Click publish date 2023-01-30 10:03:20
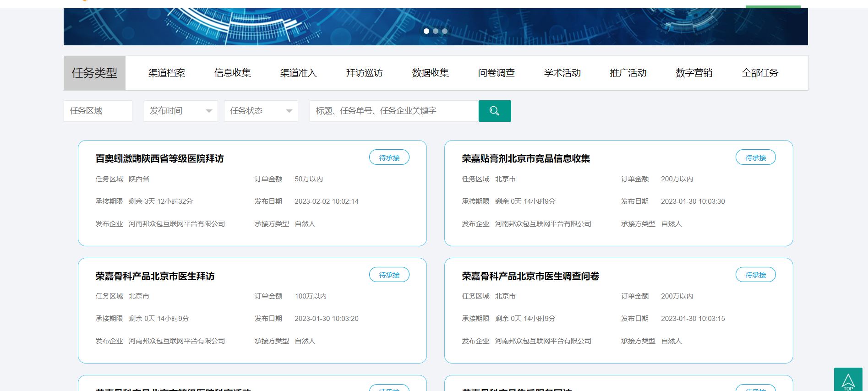 click(x=327, y=319)
